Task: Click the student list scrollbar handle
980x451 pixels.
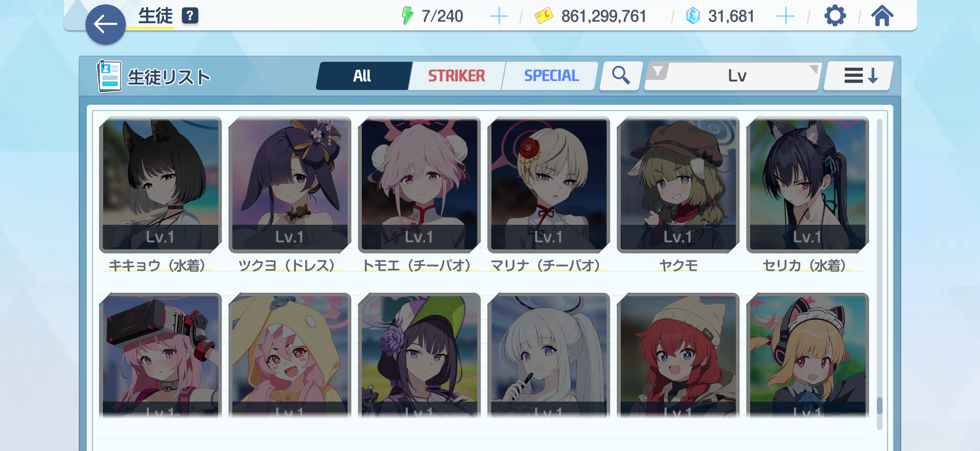Action: (x=879, y=406)
